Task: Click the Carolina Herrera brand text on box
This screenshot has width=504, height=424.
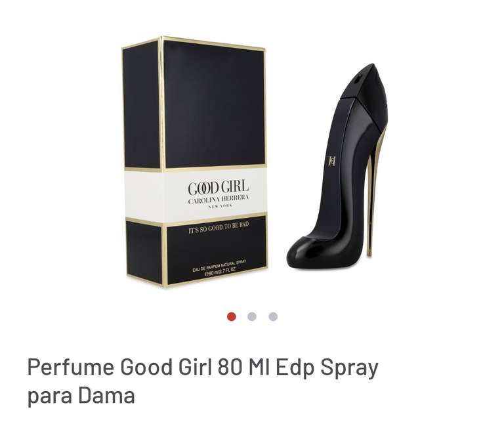Action: tap(219, 200)
